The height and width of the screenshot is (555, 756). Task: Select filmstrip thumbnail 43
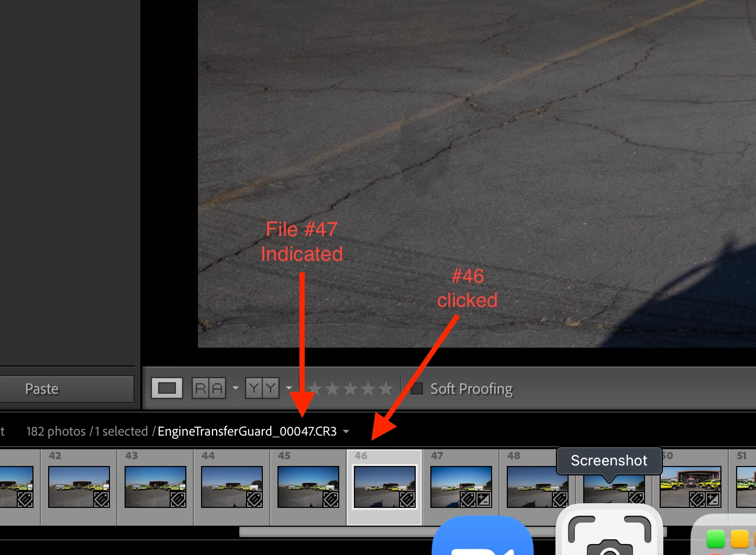155,487
